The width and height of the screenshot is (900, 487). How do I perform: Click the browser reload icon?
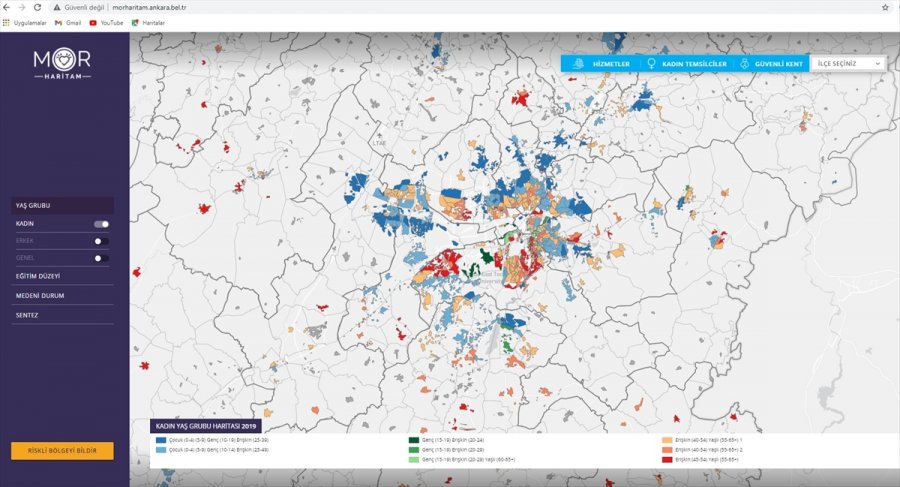click(38, 7)
